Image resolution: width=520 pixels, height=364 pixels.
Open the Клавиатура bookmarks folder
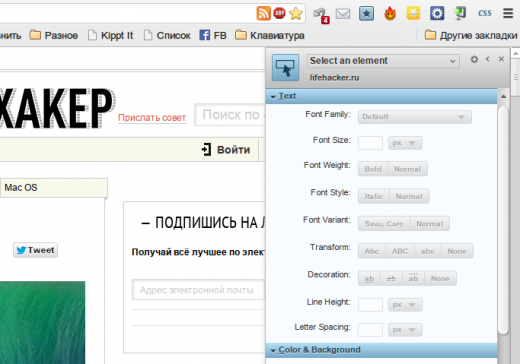(270, 35)
